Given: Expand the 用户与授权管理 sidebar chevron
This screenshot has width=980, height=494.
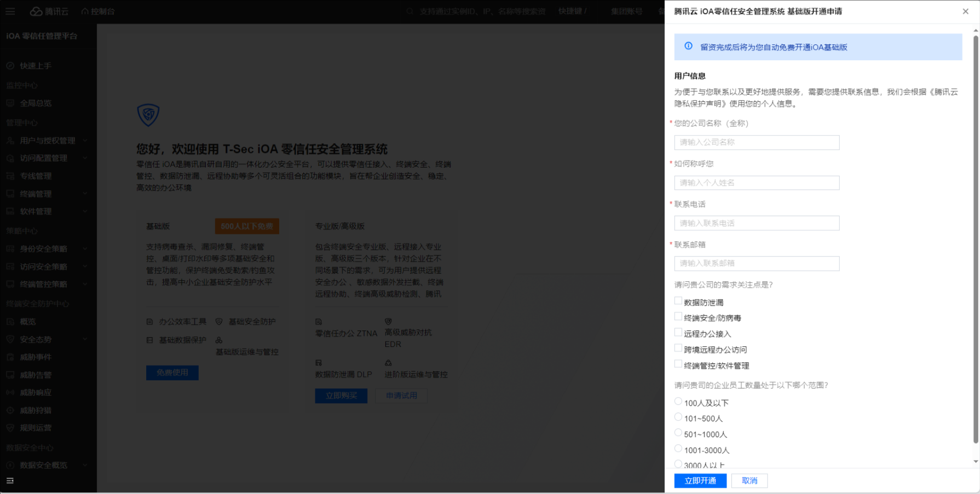Looking at the screenshot, I should click(x=85, y=141).
